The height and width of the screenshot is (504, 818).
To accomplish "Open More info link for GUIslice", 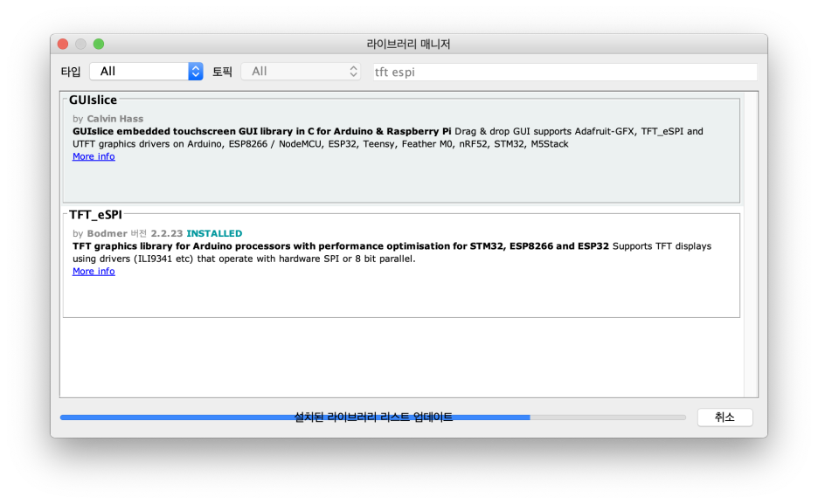I will pos(94,156).
